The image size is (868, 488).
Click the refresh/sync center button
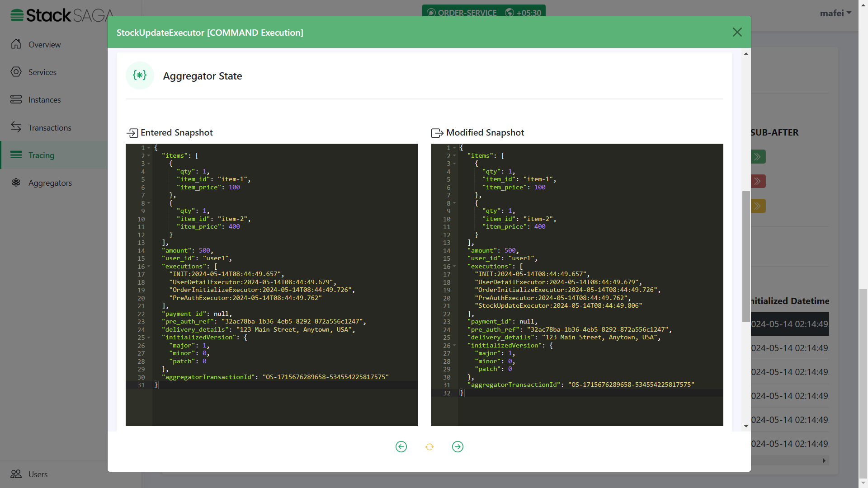click(x=429, y=447)
